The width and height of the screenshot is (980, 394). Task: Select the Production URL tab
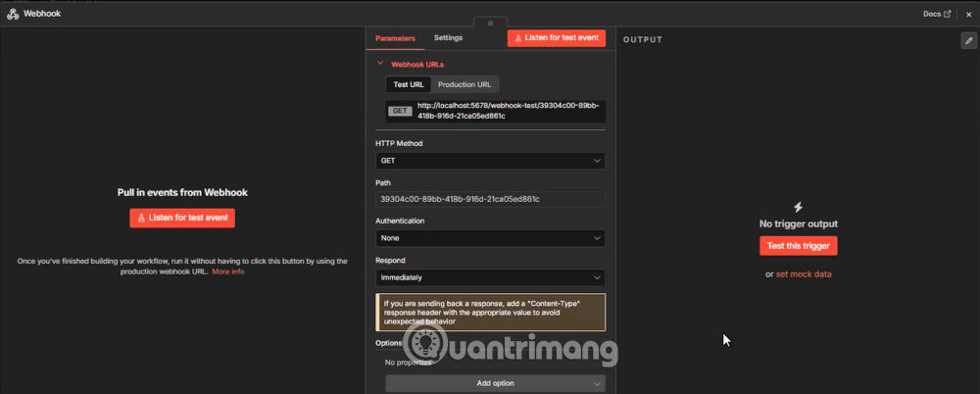pos(465,84)
